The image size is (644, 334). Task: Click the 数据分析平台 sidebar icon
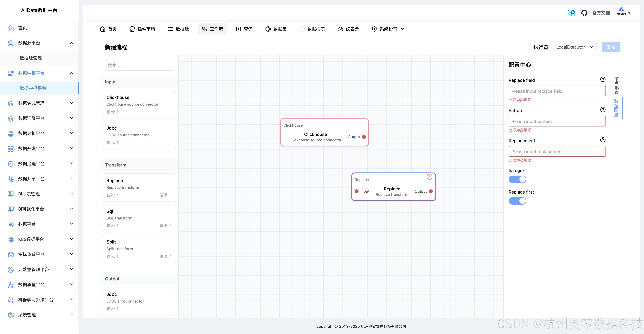[10, 134]
